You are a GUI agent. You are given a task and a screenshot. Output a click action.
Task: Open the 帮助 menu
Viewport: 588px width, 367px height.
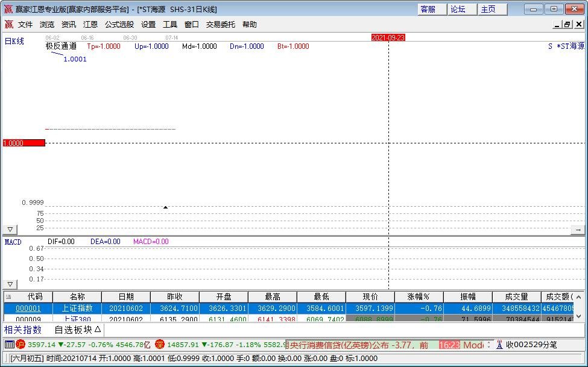pos(250,24)
